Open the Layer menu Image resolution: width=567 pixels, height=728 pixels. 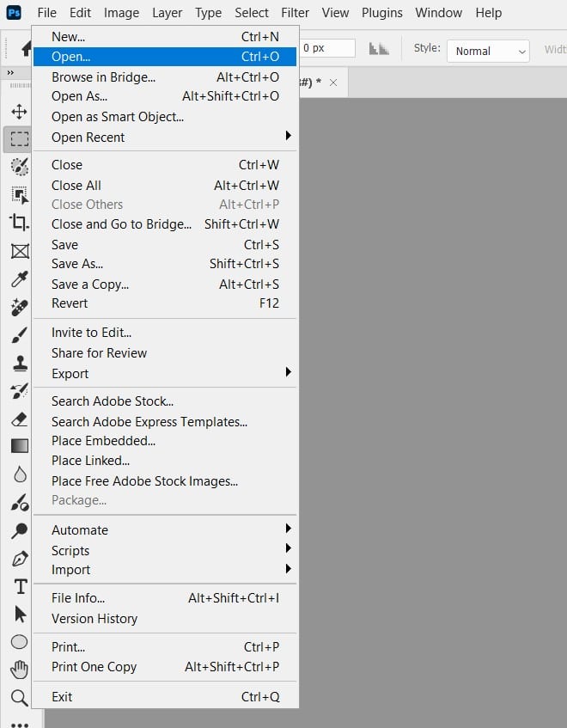167,13
